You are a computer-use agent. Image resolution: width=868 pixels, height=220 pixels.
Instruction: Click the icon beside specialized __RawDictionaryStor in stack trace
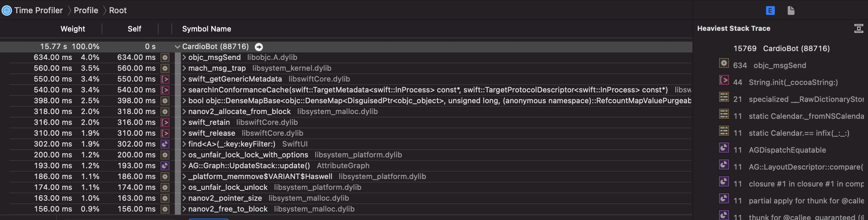click(x=724, y=97)
